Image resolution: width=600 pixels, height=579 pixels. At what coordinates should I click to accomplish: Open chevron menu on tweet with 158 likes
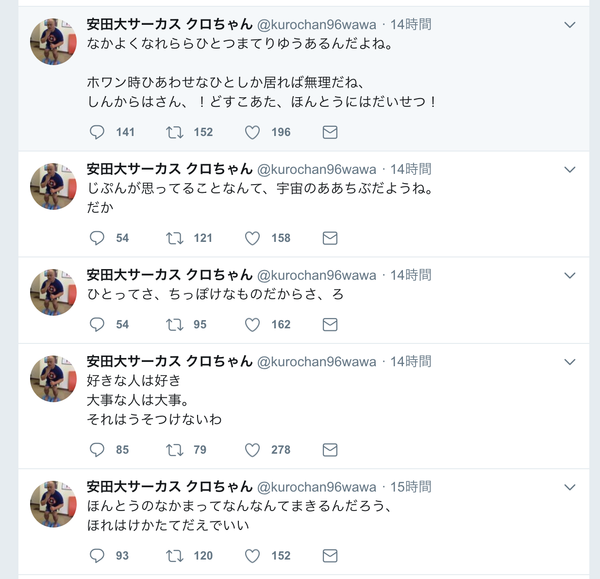point(570,170)
